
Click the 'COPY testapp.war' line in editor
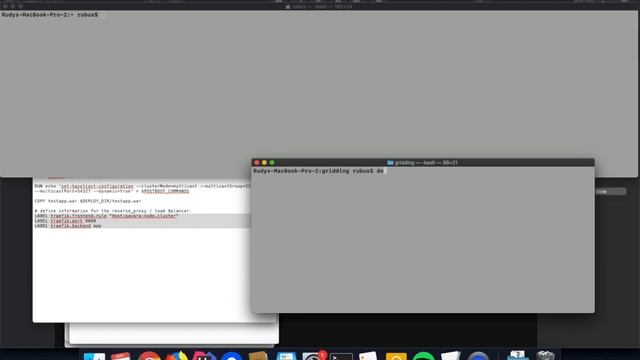(88, 201)
